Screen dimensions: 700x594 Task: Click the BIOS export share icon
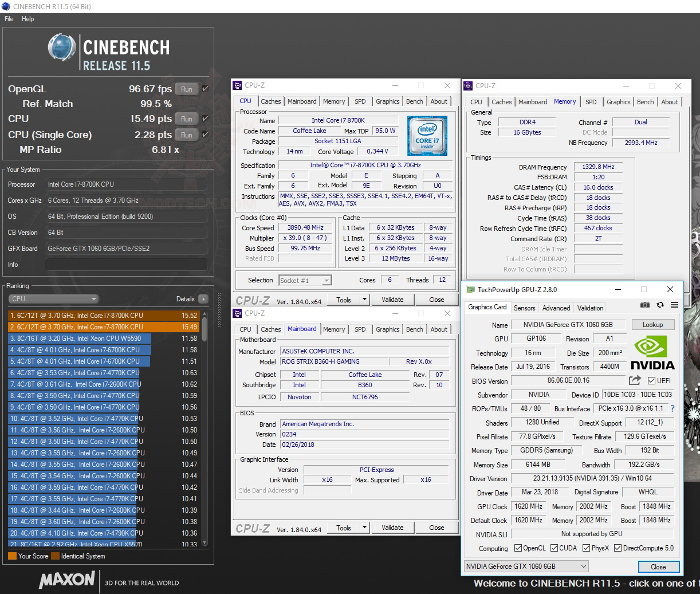[635, 380]
